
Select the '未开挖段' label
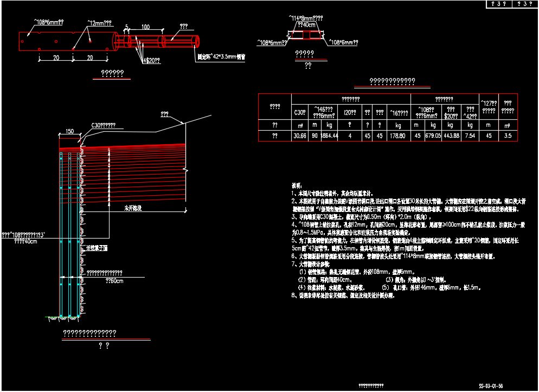133,208
